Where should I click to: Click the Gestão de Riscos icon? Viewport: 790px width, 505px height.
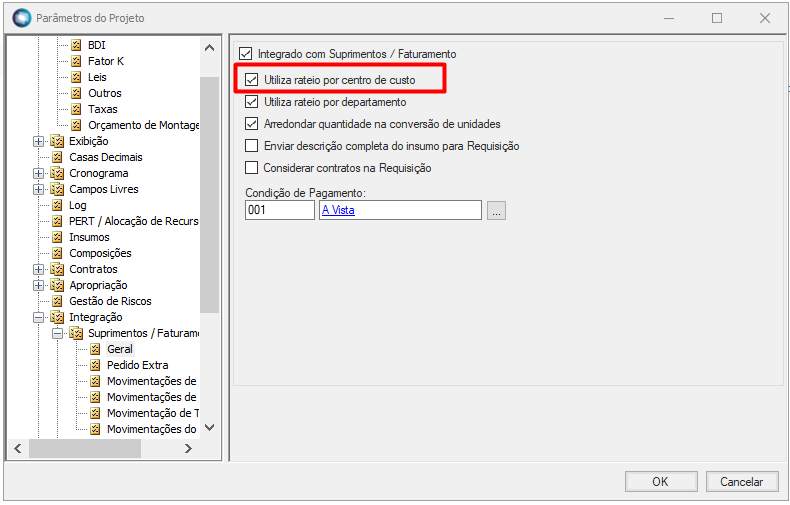point(58,301)
